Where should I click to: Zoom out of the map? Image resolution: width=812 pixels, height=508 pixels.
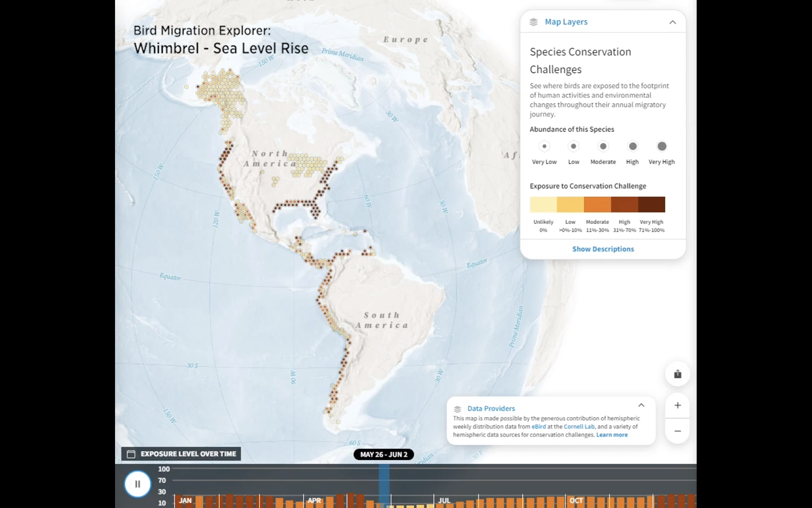pyautogui.click(x=678, y=431)
